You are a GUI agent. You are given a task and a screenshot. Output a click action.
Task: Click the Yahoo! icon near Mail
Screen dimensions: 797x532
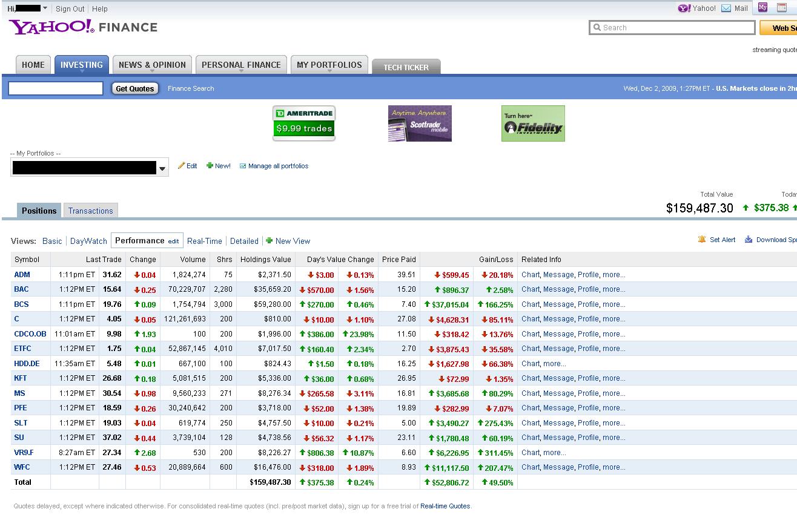point(684,8)
